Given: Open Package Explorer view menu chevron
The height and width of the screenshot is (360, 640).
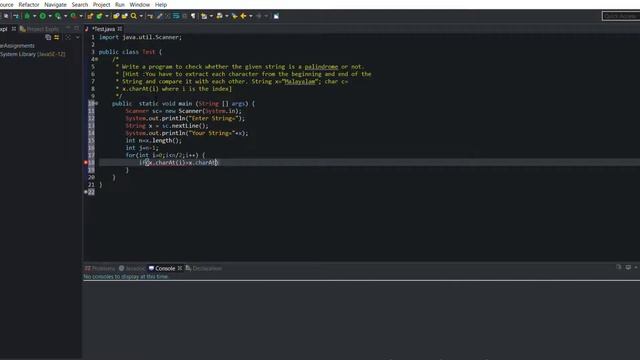Looking at the screenshot, I should click(x=78, y=37).
